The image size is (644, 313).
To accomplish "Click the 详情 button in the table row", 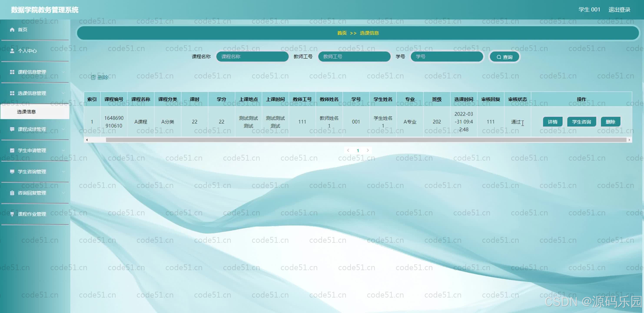I will point(553,122).
